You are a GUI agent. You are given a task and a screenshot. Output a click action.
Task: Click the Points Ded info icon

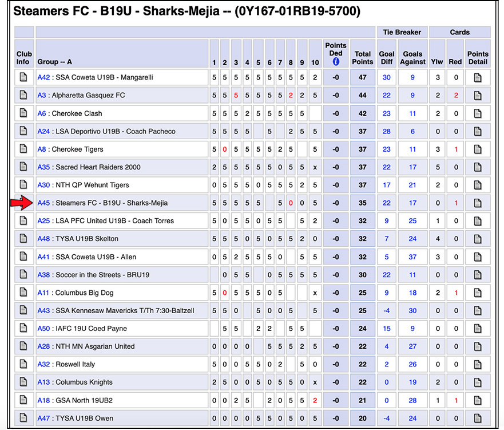336,61
